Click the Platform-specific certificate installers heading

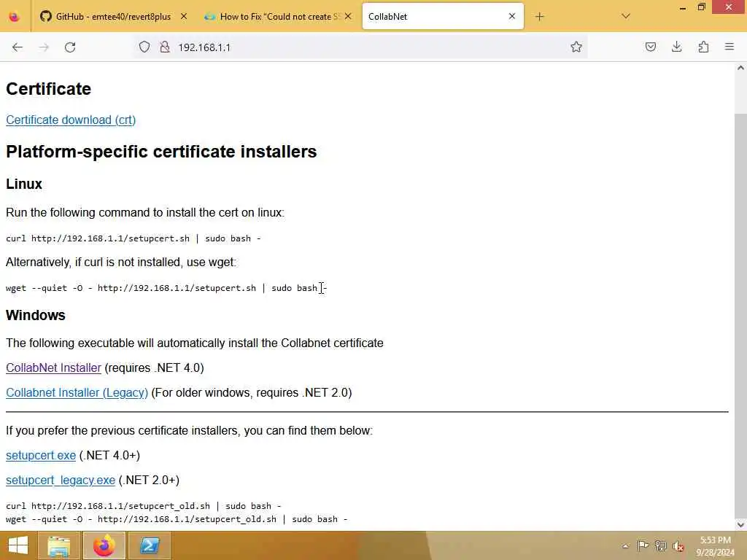tap(161, 152)
